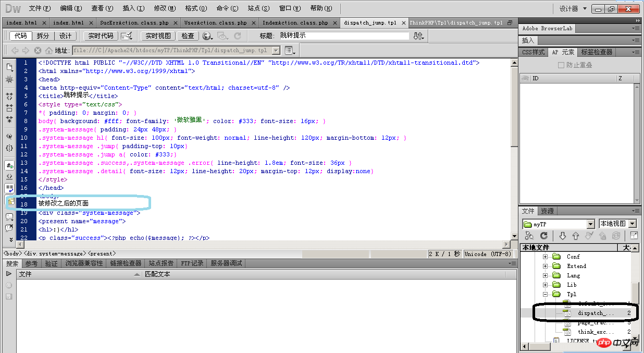Image resolution: width=644 pixels, height=353 pixels.
Task: Open the 插入(I) menu
Action: point(134,8)
